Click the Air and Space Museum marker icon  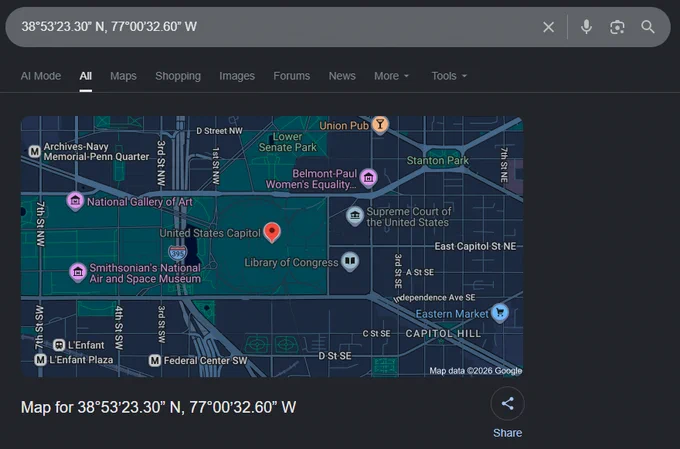[78, 272]
